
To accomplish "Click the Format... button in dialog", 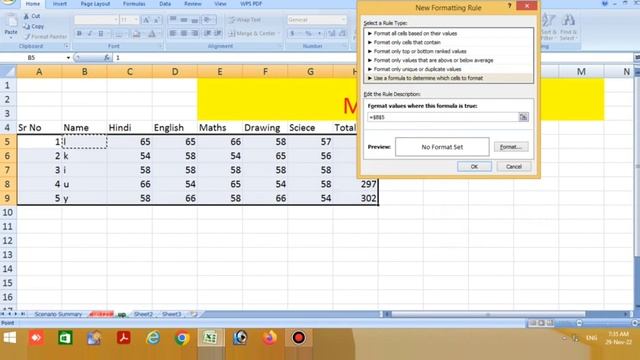I will coord(511,147).
